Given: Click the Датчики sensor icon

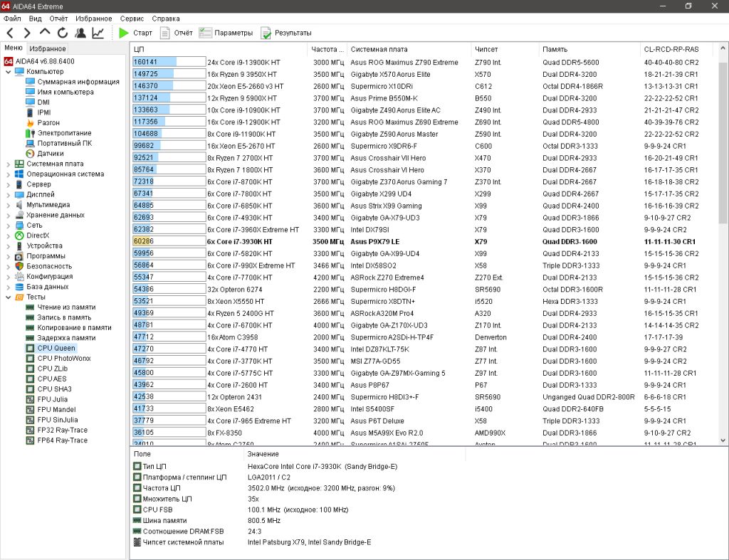Looking at the screenshot, I should (30, 154).
